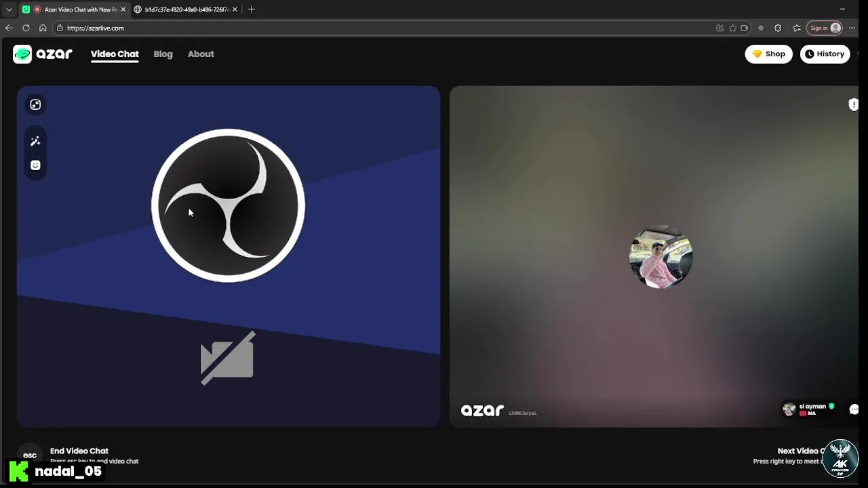Click the OBS virtual camera logo
The image size is (868, 488).
pyautogui.click(x=228, y=205)
